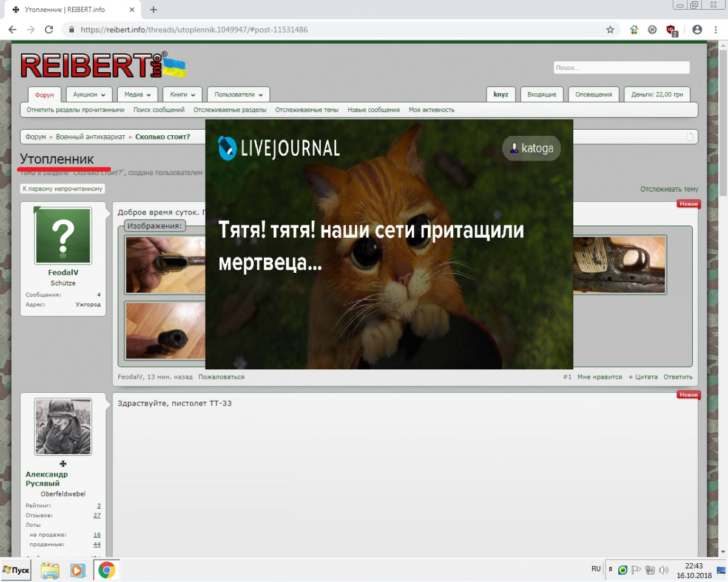Screen dimensions: 728x582
Task: Click the RU language indicator
Action: [596, 569]
